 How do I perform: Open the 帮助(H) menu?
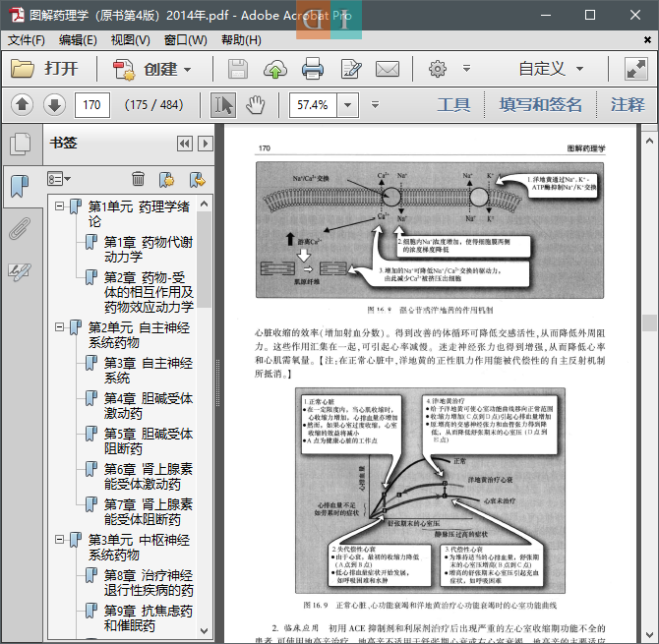[x=241, y=40]
